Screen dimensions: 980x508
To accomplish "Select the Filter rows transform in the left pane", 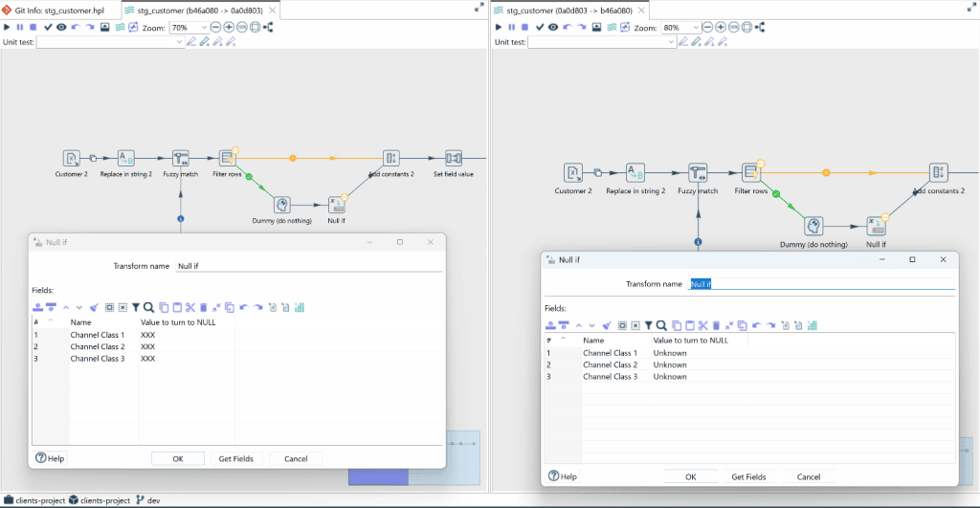I will pyautogui.click(x=227, y=158).
